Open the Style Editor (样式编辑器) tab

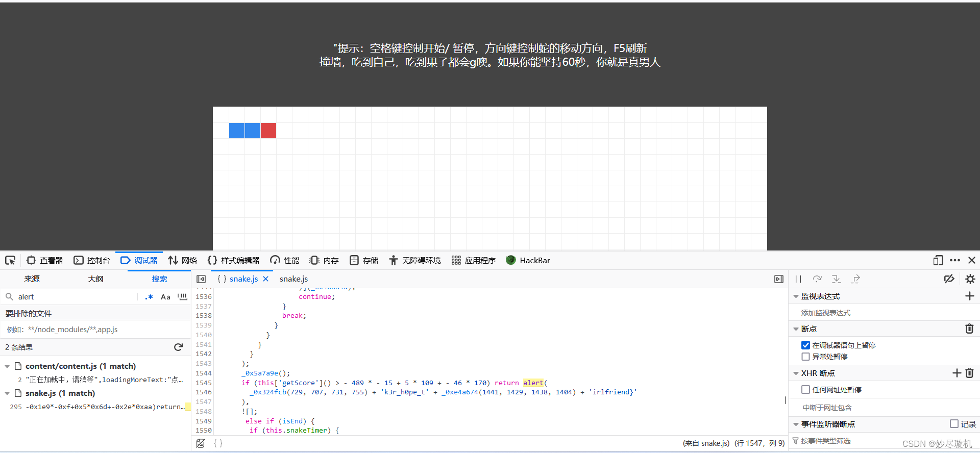point(234,261)
